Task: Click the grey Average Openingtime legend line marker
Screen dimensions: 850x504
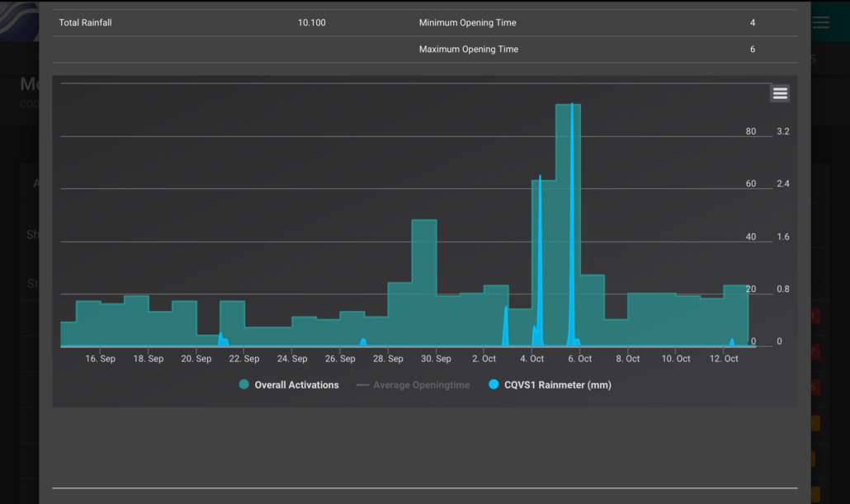Action: coord(362,384)
